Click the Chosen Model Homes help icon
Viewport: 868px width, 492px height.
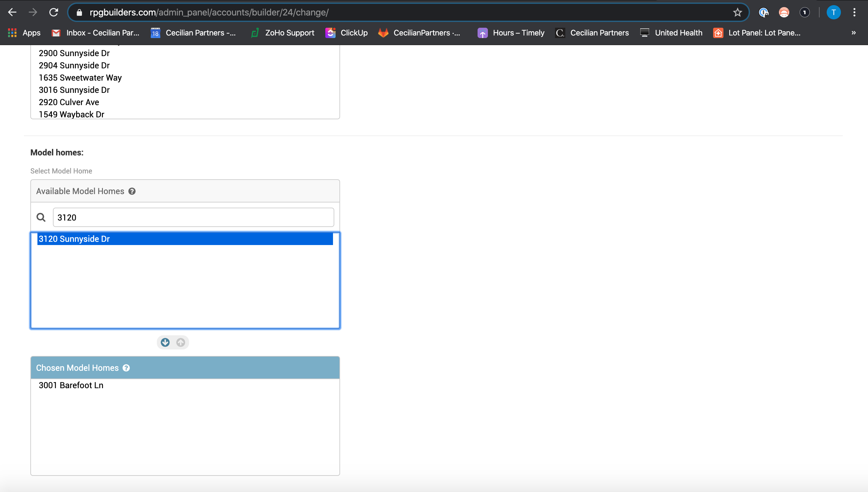[126, 368]
